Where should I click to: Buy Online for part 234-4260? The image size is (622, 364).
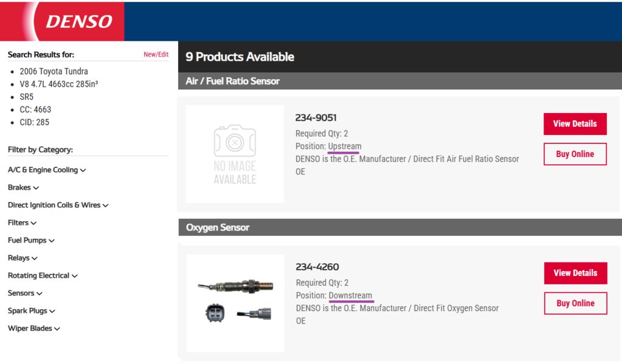pyautogui.click(x=575, y=303)
